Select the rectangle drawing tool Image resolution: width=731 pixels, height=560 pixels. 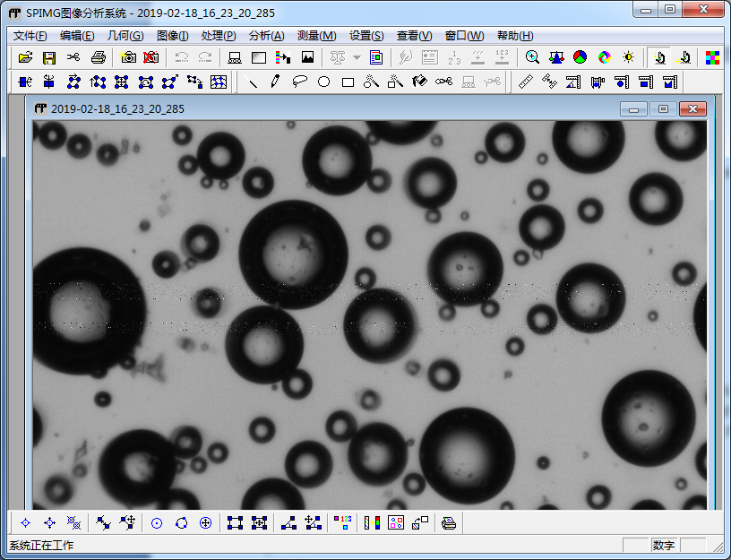click(348, 82)
